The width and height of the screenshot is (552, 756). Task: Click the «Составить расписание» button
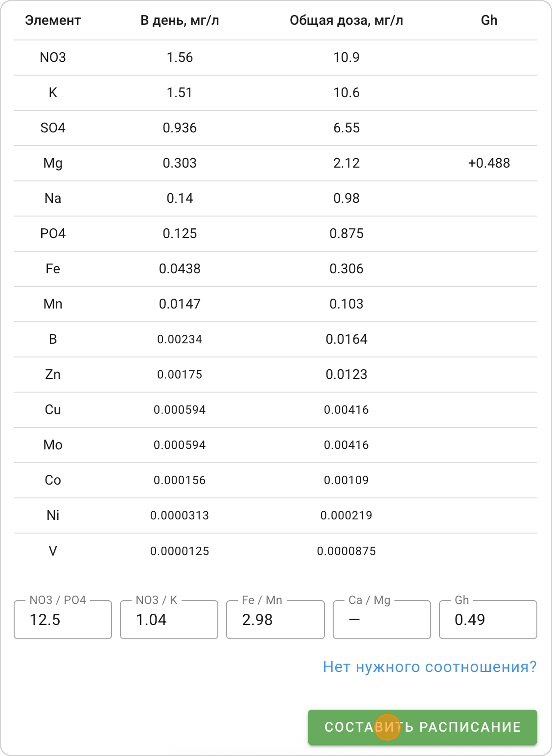[x=422, y=727]
